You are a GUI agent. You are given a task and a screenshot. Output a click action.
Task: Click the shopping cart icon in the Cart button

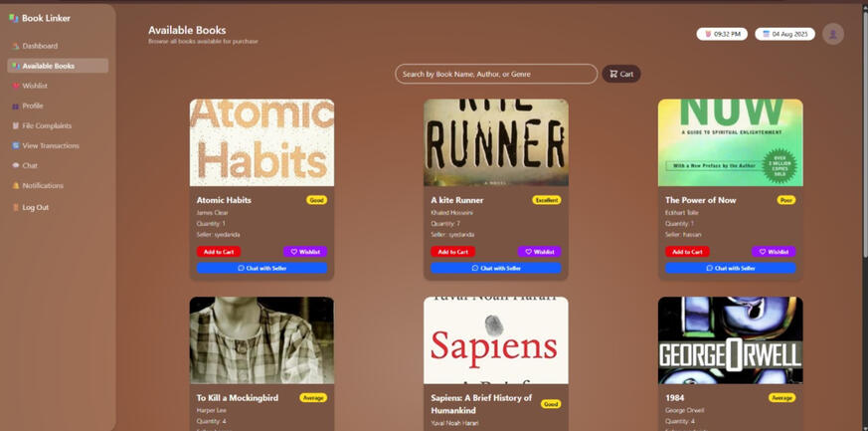point(613,74)
